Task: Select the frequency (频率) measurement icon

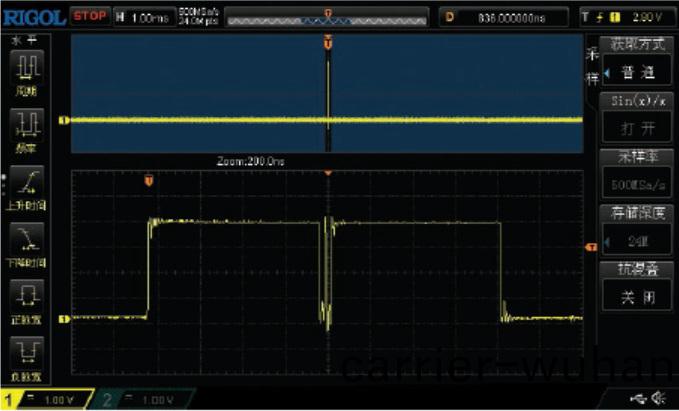Action: 26,129
